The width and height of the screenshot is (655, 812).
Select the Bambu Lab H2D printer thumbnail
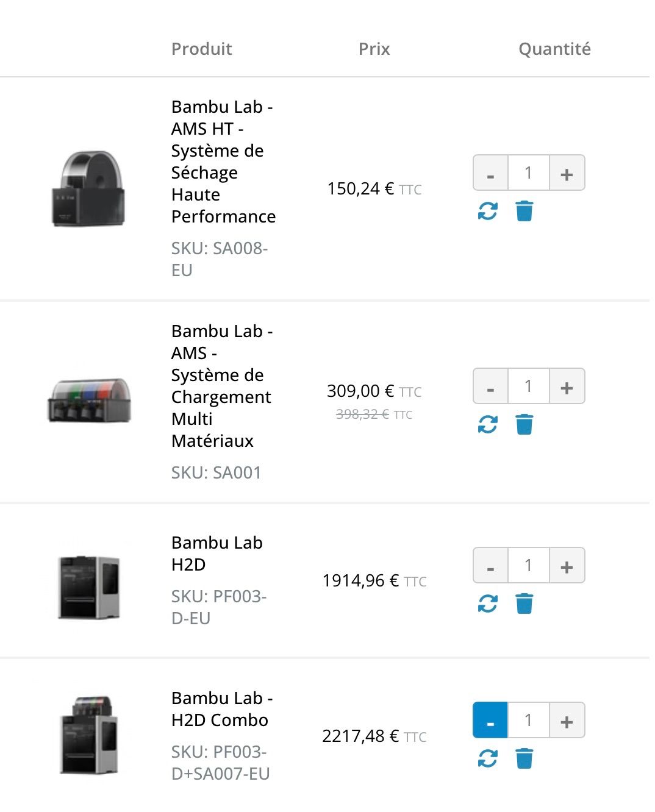(89, 587)
